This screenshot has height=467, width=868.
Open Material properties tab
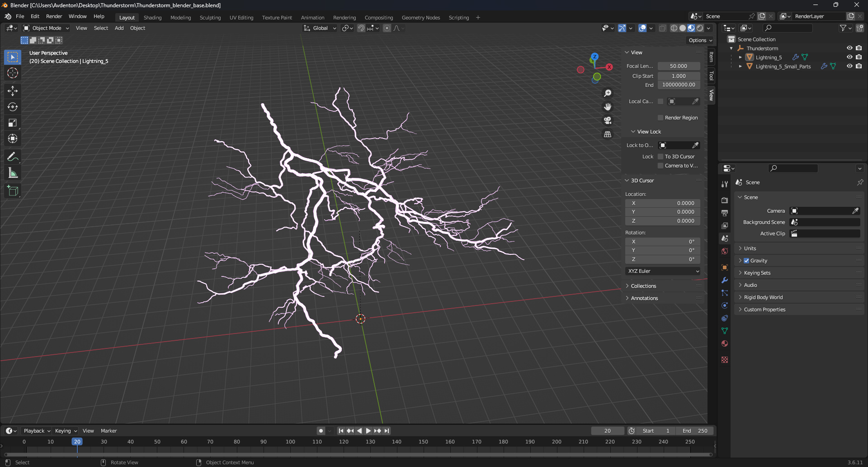[x=725, y=343]
